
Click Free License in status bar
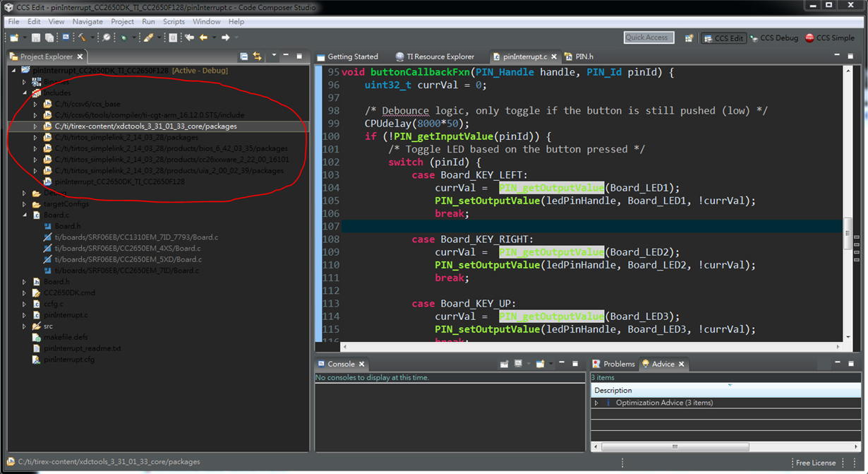point(816,463)
